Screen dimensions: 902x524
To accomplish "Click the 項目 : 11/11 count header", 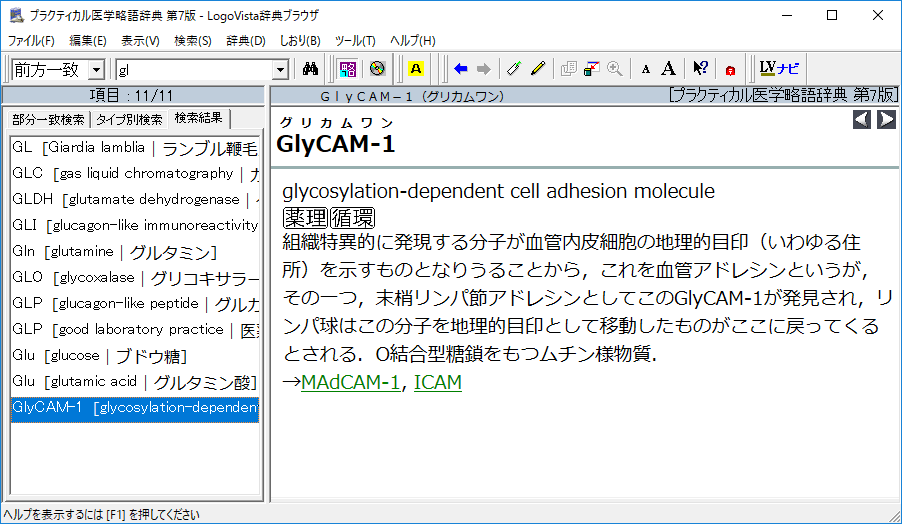I will 132,95.
